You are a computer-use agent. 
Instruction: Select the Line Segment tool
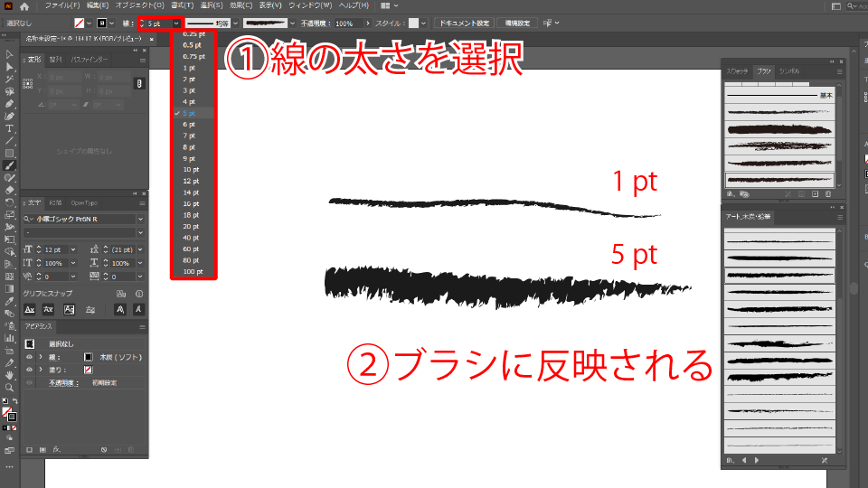coord(9,141)
